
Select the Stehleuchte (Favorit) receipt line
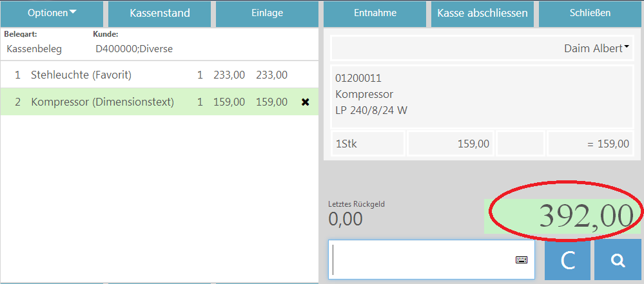[81, 75]
